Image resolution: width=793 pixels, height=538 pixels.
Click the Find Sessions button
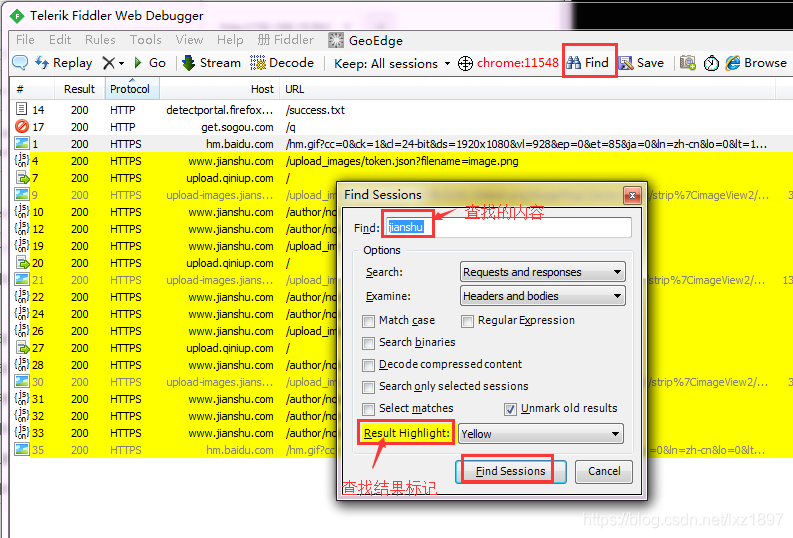[510, 471]
